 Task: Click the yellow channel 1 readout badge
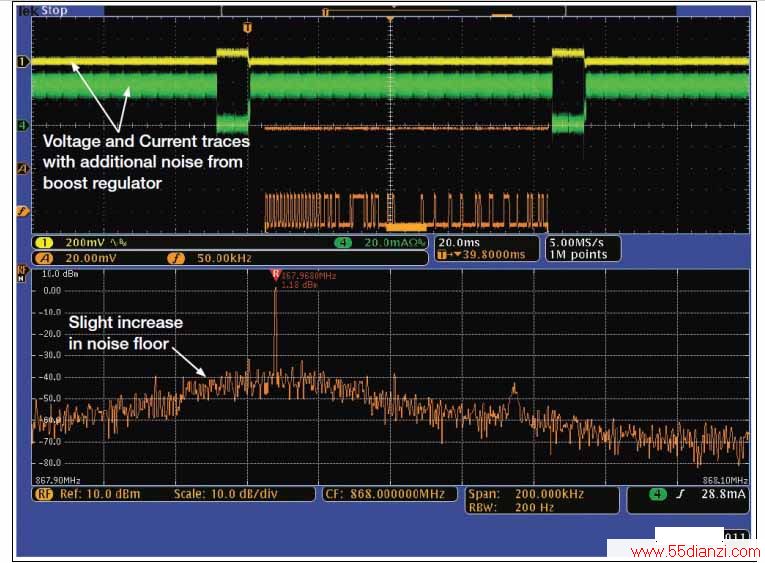point(44,242)
